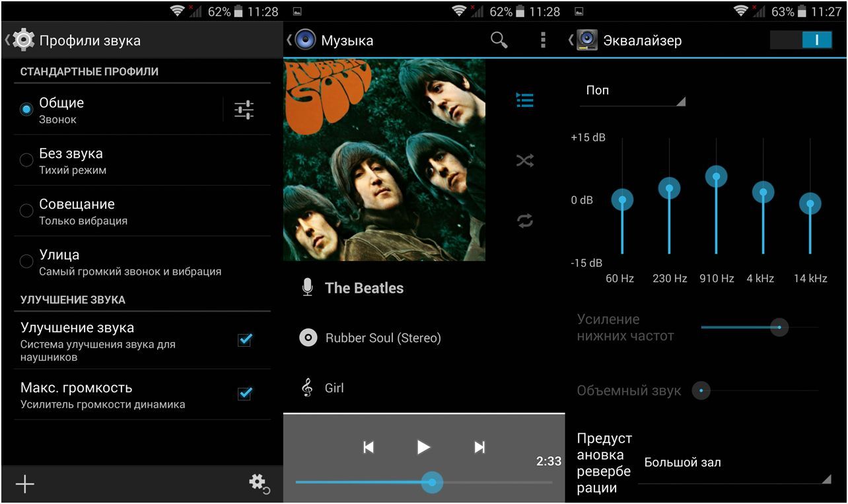Add a new sound profile

pos(25,484)
